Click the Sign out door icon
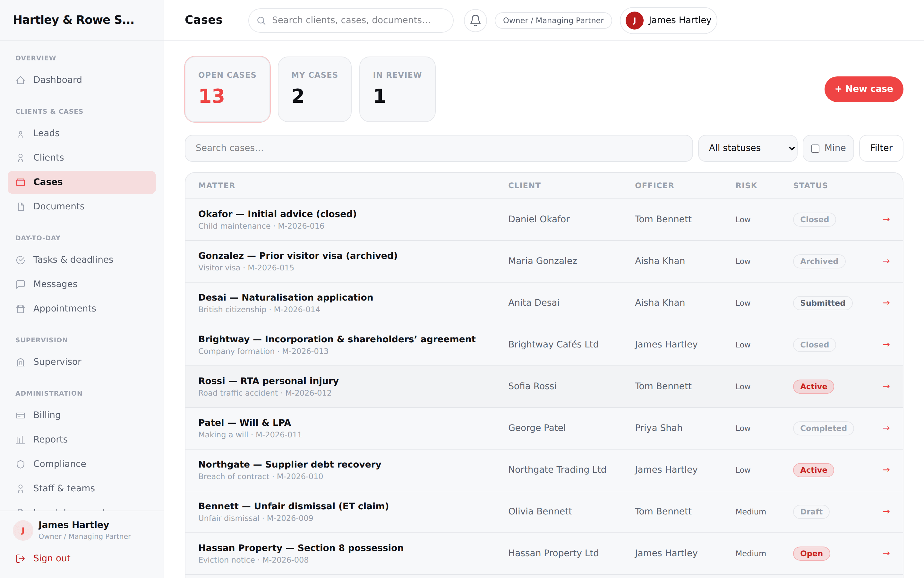 click(21, 558)
